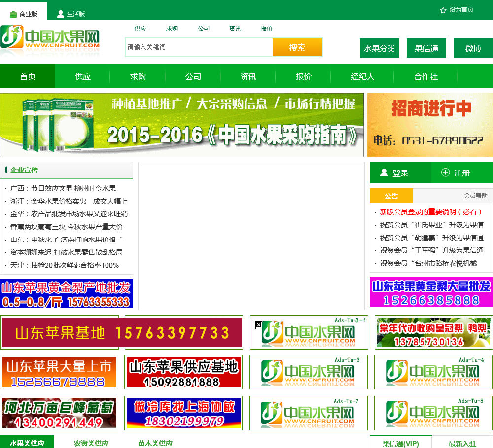Click the 山东苹果供应基地 15092881888 ad

click(x=183, y=372)
